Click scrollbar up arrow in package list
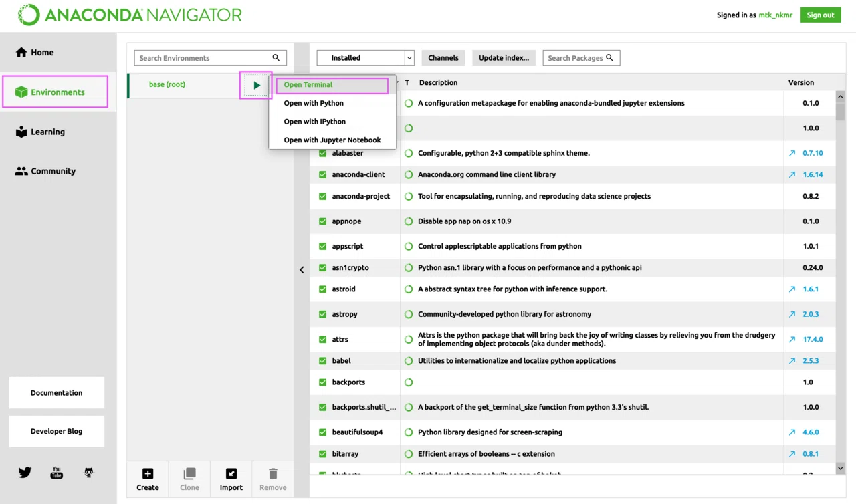Screen dimensions: 856x504 pos(841,97)
